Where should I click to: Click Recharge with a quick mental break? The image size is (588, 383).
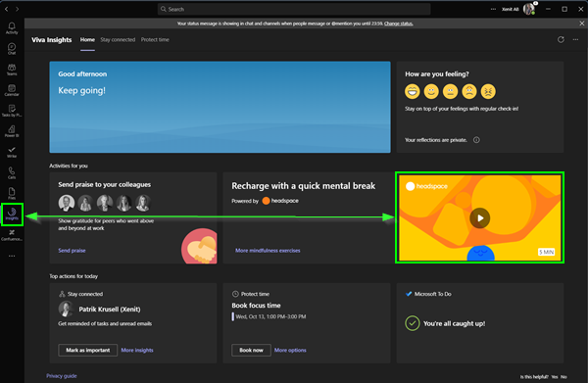coord(304,186)
